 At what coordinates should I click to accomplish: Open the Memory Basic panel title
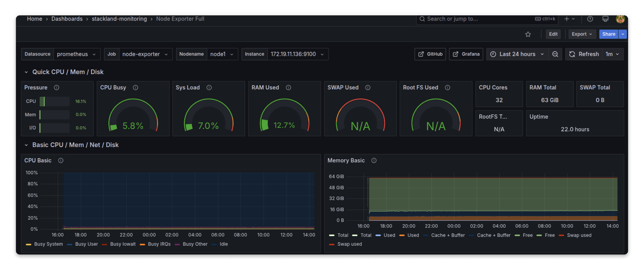[346, 160]
